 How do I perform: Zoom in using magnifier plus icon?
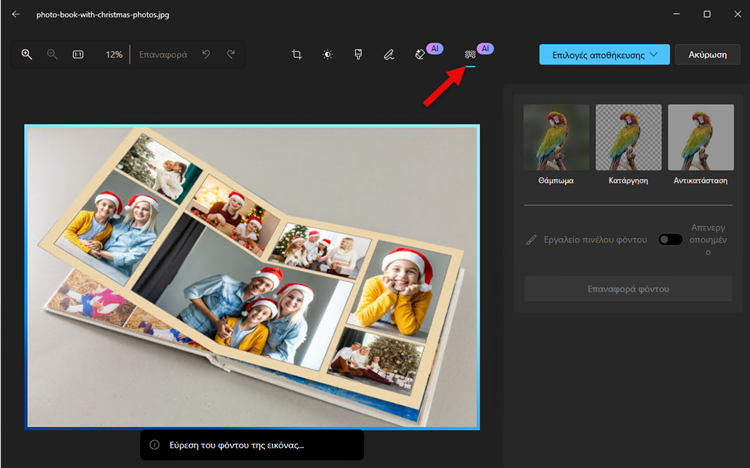click(27, 54)
